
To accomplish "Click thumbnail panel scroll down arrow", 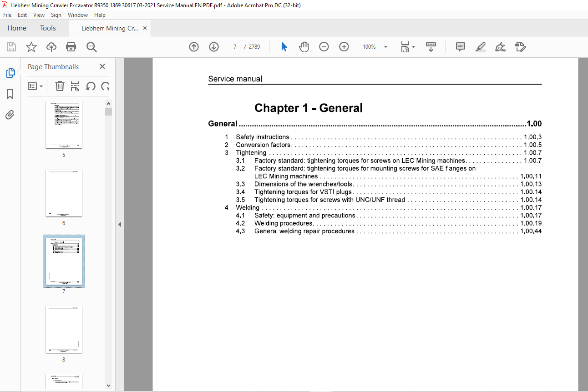I will pyautogui.click(x=108, y=385).
